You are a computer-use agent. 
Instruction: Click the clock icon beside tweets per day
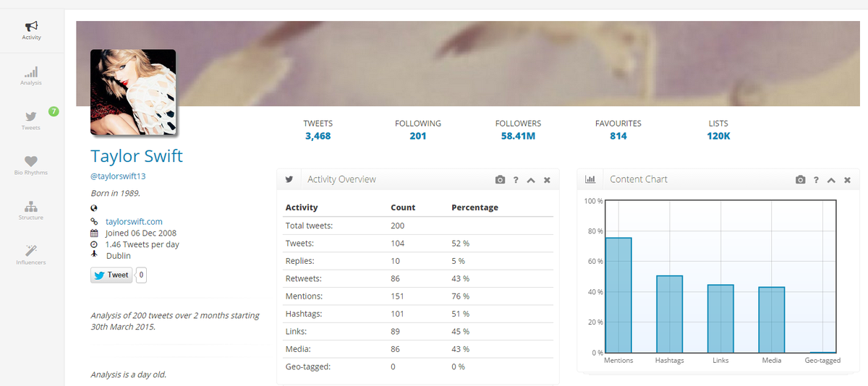[x=94, y=245]
